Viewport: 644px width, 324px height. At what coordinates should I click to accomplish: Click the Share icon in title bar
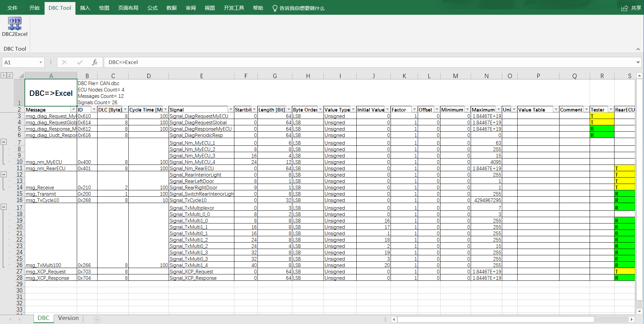625,8
